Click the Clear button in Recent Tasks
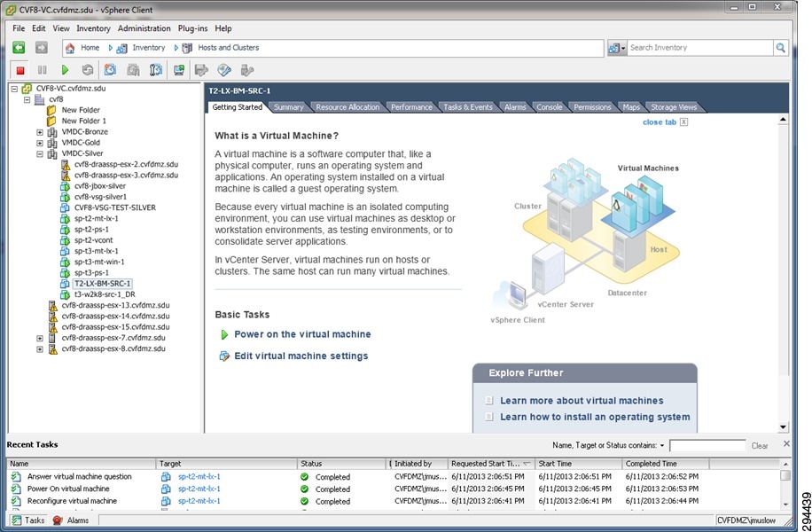The image size is (812, 532). (x=760, y=445)
